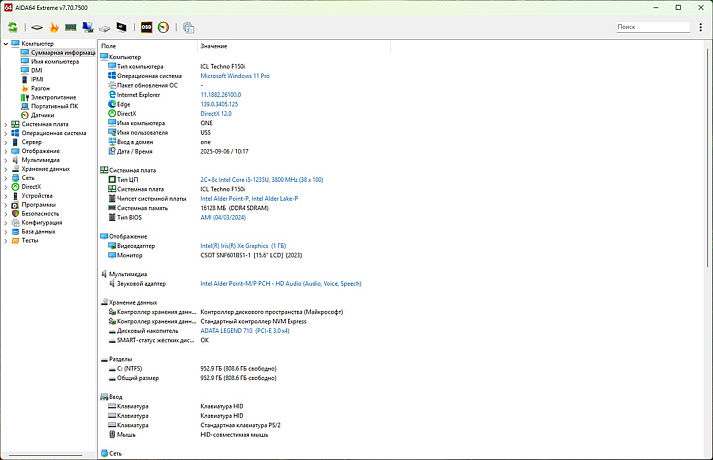The height and width of the screenshot is (460, 713).
Task: Click the green refresh arrows toolbar icon
Action: (13, 28)
